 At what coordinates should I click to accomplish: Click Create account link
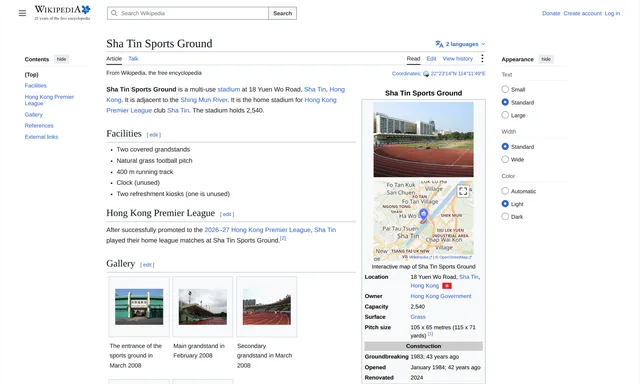(582, 13)
